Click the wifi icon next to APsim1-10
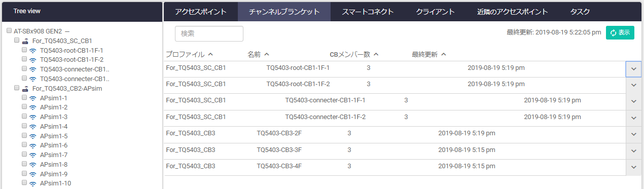 pyautogui.click(x=33, y=183)
